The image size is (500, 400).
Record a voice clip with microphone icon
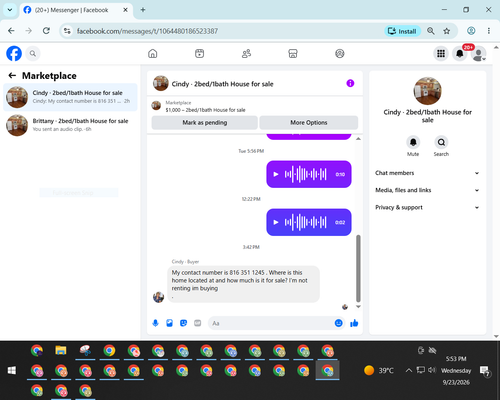[155, 323]
